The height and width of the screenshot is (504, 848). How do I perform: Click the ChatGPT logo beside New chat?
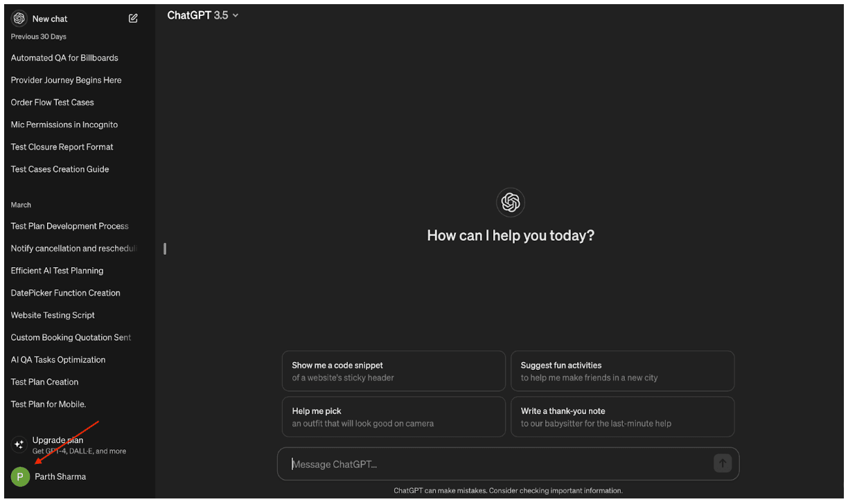[x=19, y=19]
